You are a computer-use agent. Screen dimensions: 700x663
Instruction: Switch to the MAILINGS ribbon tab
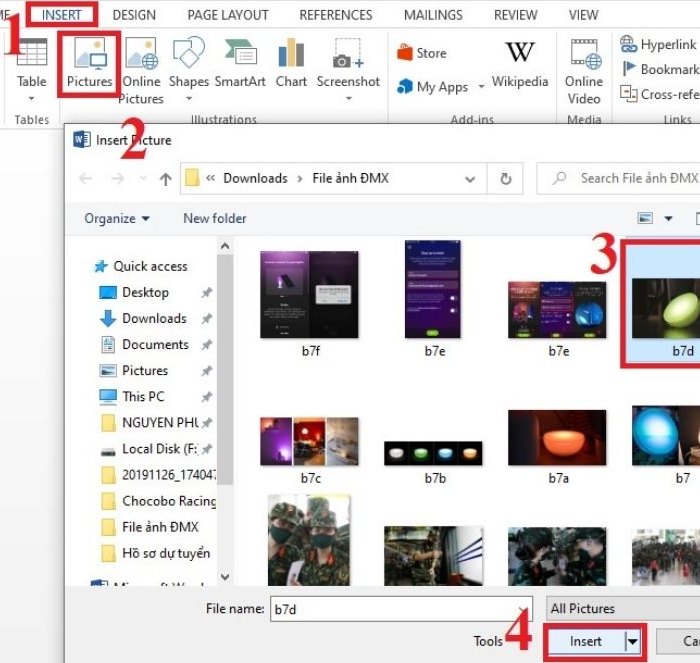(433, 15)
